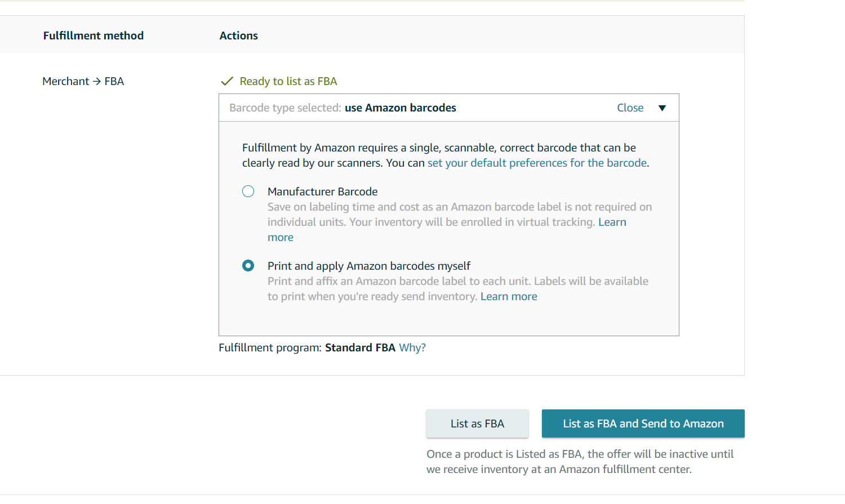Click the Why? link beside Standard FBA
Screen dimensions: 845x504
pos(412,347)
